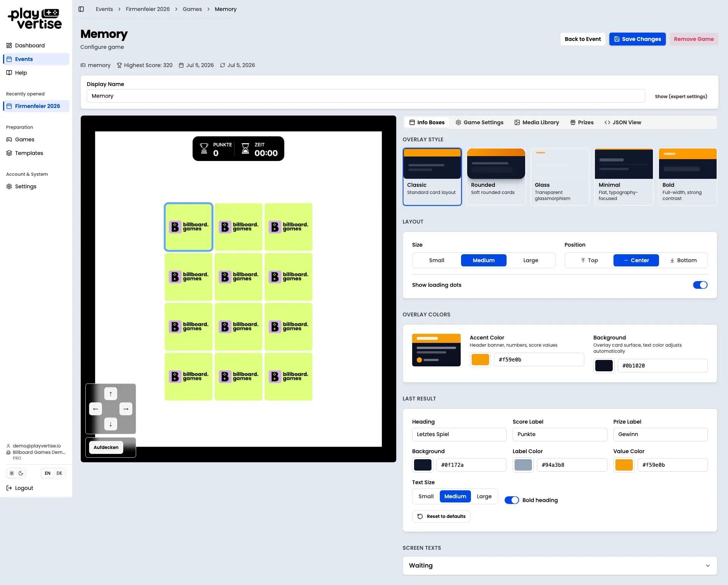Click Save Changes button
This screenshot has width=728, height=585.
637,39
